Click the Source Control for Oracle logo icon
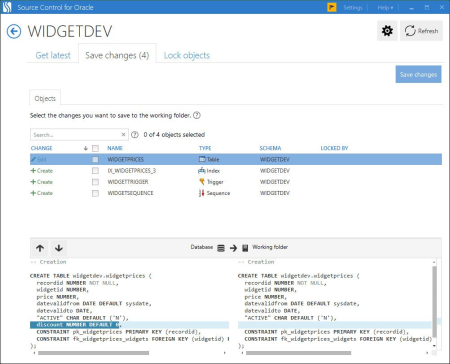The width and height of the screenshot is (450, 364). click(7, 7)
